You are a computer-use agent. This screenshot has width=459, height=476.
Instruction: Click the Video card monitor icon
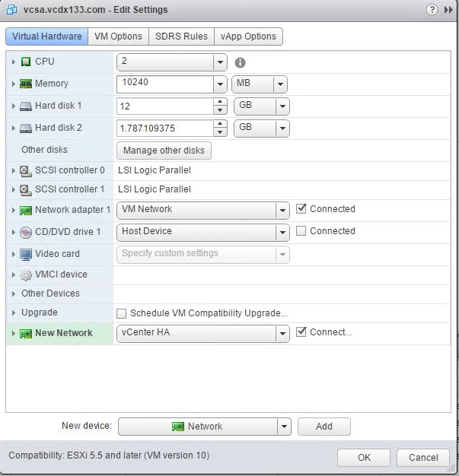pos(25,254)
